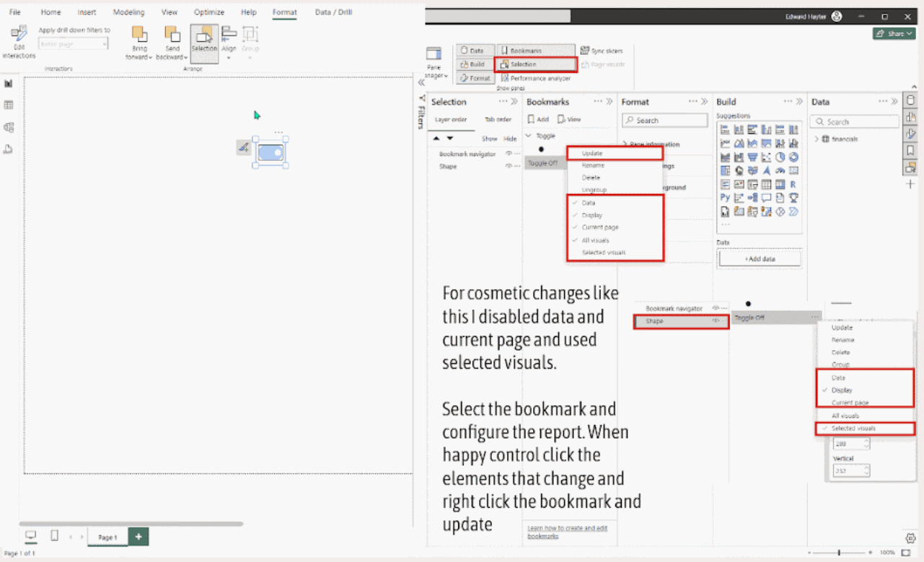Open the Report view from left sidebar
Image resolution: width=924 pixels, height=562 pixels.
[x=9, y=84]
